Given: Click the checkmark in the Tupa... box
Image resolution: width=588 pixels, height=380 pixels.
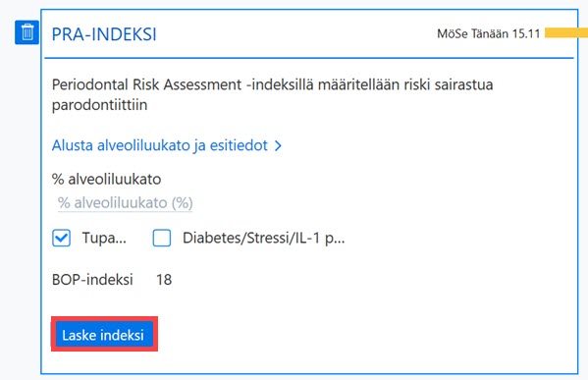Looking at the screenshot, I should [61, 238].
